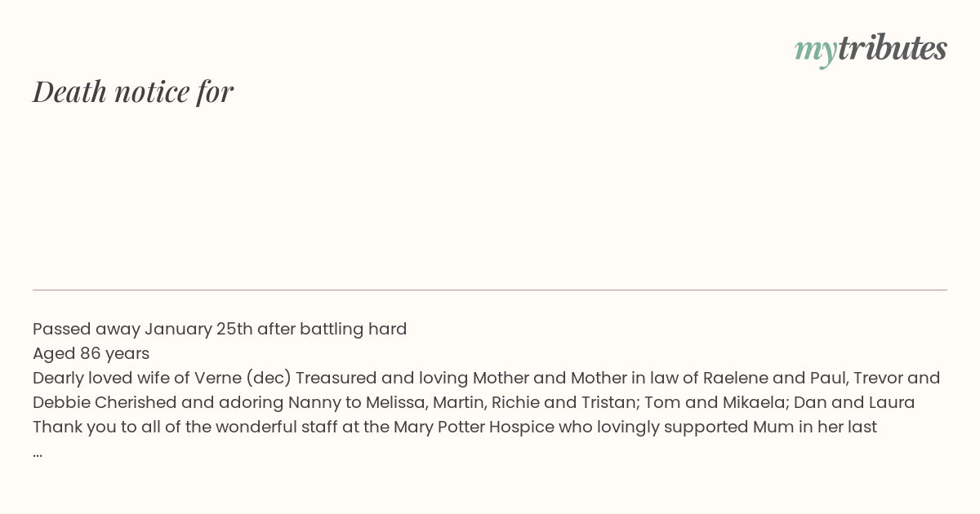Screen dimensions: 980x514
Task: Click the "Passed away January 25th" line
Action: click(220, 329)
